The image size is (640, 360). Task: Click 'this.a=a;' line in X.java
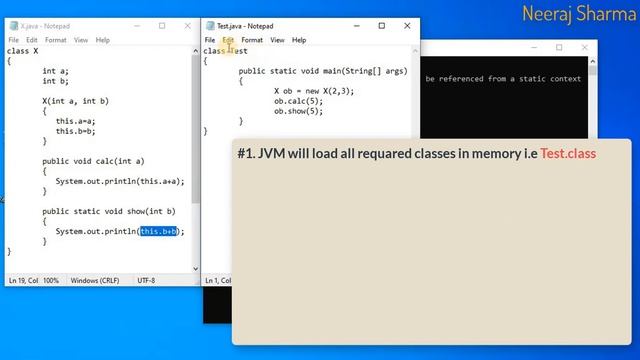[76, 121]
